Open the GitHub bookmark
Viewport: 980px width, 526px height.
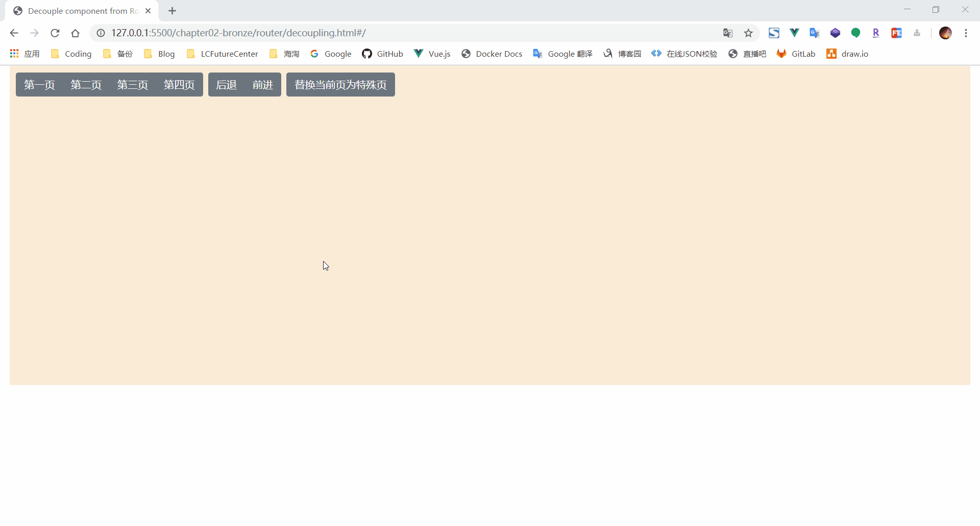tap(383, 54)
